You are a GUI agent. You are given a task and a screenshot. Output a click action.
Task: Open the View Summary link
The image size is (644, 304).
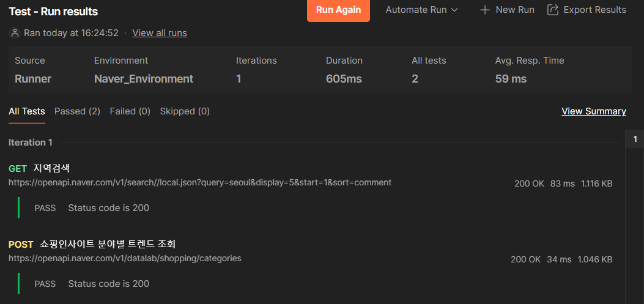593,111
